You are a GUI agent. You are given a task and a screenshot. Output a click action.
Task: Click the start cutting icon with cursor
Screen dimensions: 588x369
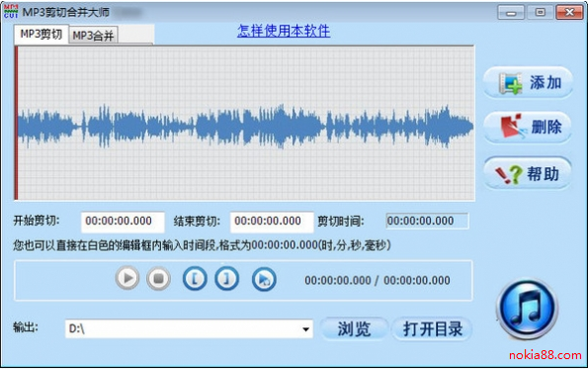(264, 279)
